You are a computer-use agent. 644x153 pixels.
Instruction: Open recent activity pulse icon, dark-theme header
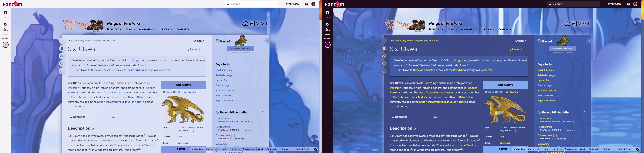[x=579, y=23]
